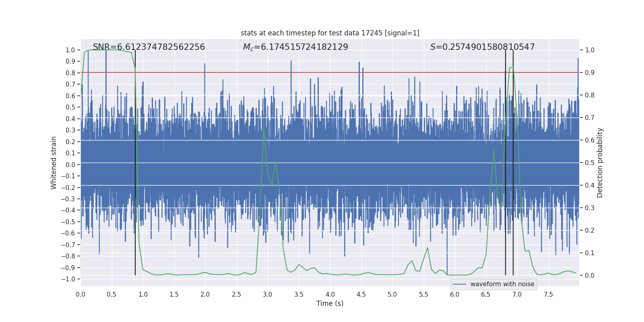Click the 'Whitened strain' y-axis label
Screen dimensions: 644x322
(x=54, y=163)
